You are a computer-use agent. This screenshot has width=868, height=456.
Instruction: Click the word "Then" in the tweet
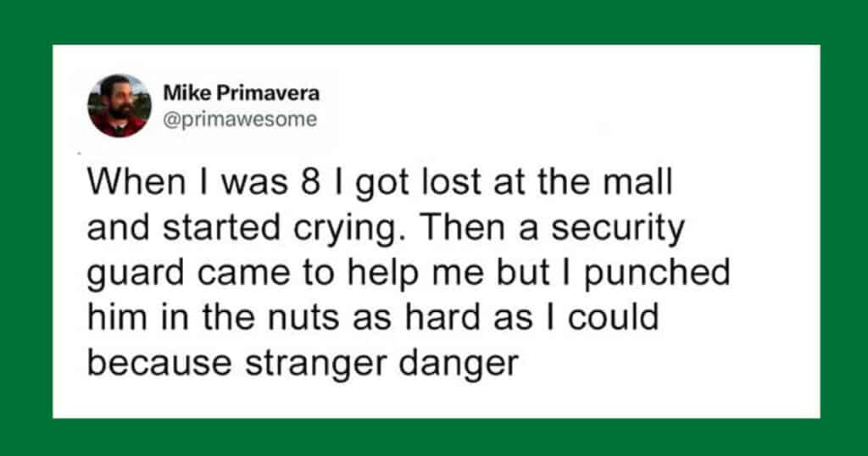pyautogui.click(x=459, y=227)
